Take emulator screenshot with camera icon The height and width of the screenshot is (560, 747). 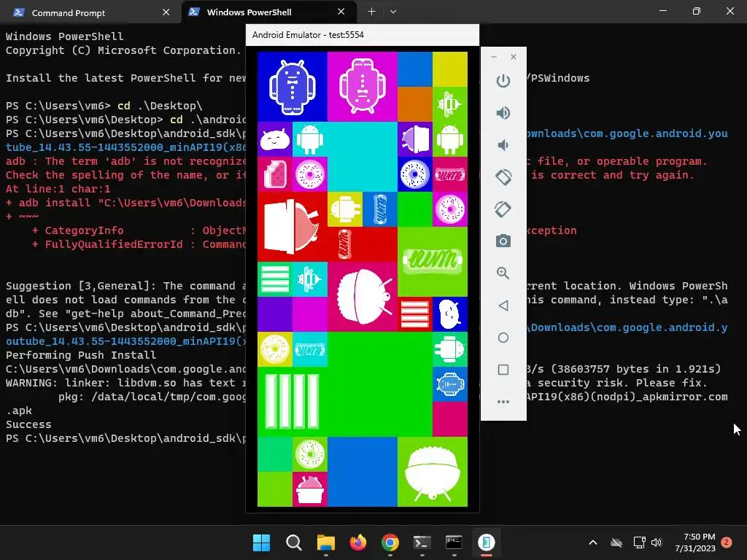point(503,241)
